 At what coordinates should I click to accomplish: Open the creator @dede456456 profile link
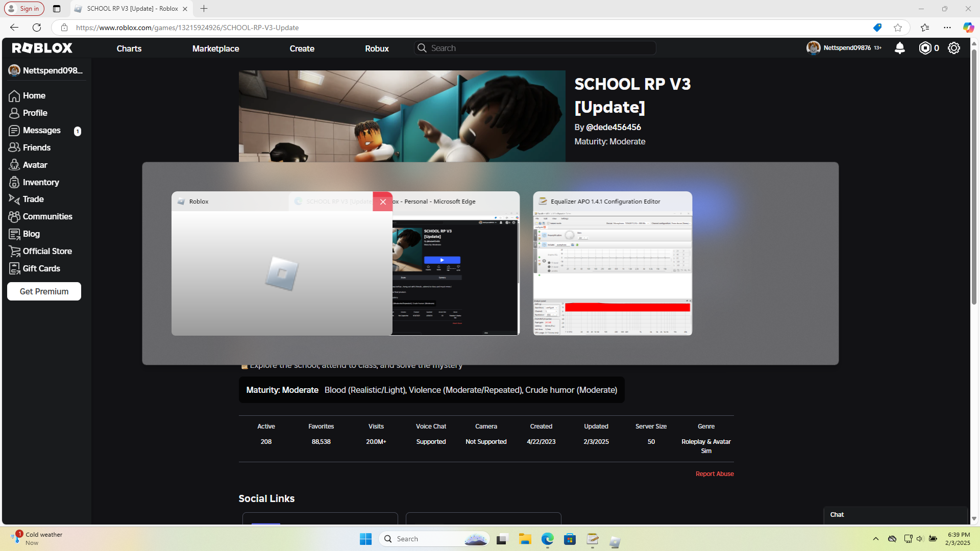coord(614,127)
